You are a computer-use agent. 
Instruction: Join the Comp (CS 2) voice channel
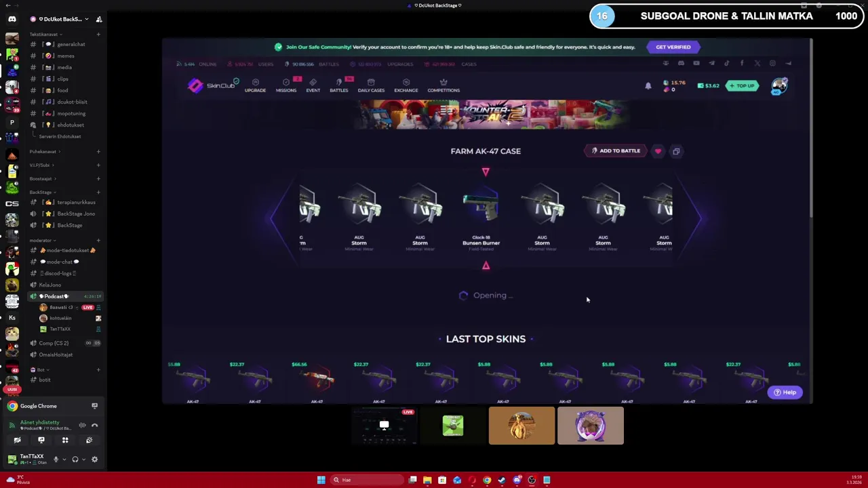(64, 343)
